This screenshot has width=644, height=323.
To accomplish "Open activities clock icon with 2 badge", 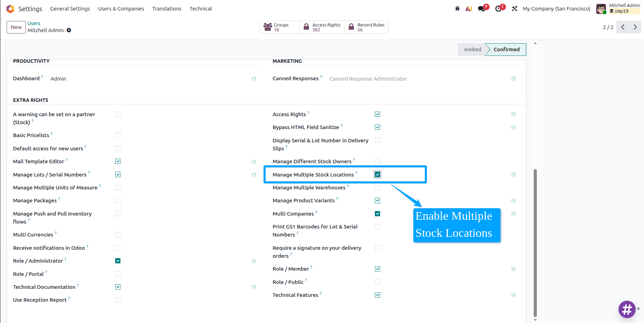I will coord(499,9).
